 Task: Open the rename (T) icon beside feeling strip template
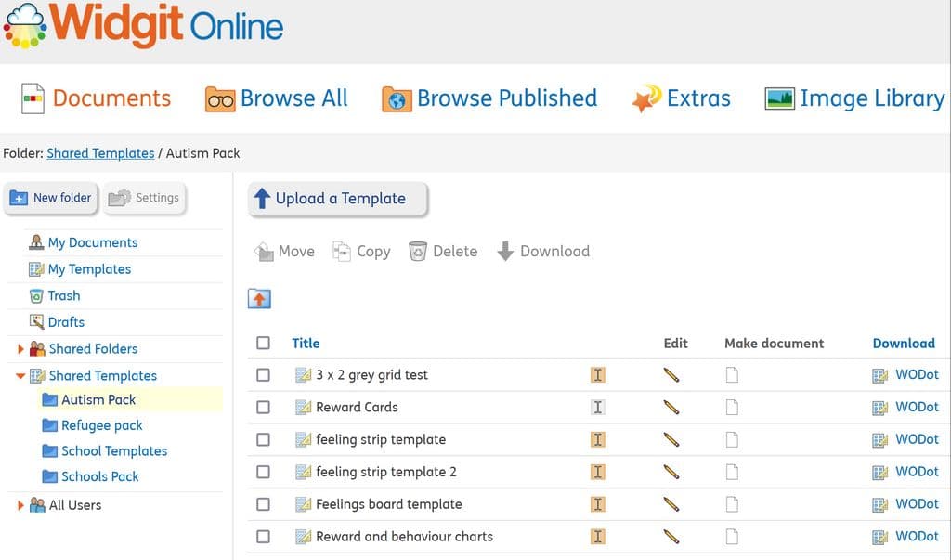pyautogui.click(x=598, y=439)
